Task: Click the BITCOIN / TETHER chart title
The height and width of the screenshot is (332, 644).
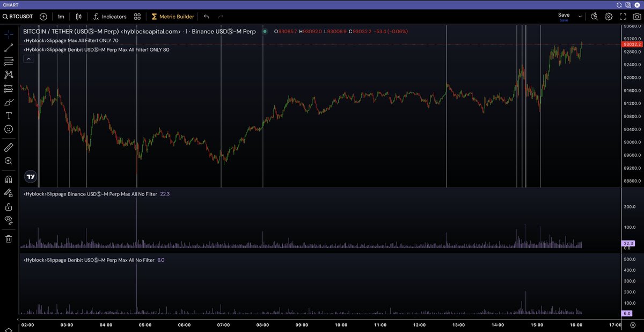Action: pyautogui.click(x=140, y=31)
